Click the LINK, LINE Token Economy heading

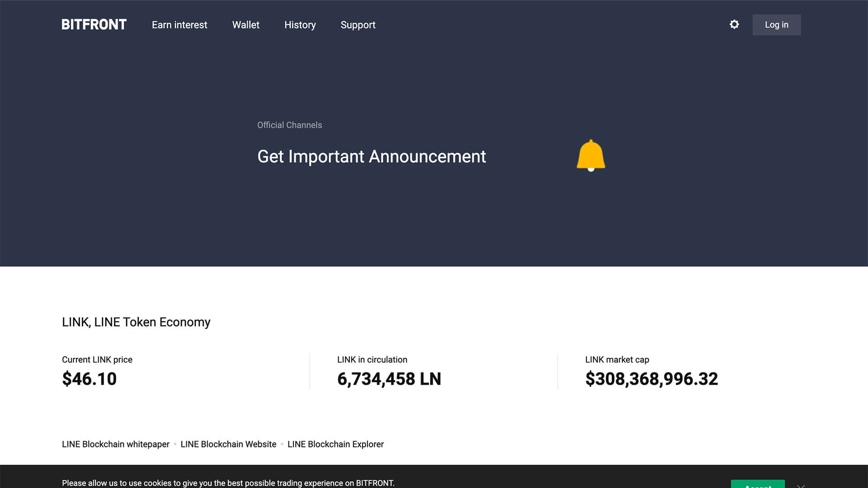(136, 322)
